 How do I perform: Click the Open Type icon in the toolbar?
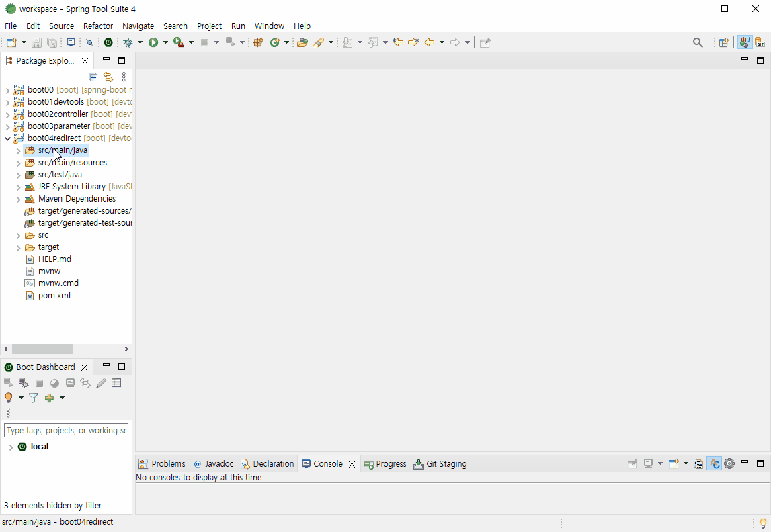(302, 43)
